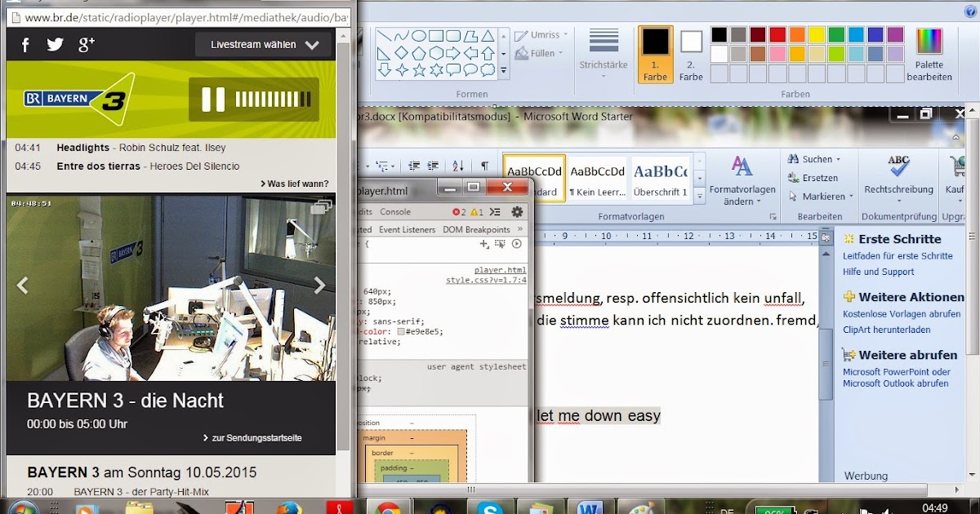Open the Strichstärke thickness dropdown

[x=604, y=53]
